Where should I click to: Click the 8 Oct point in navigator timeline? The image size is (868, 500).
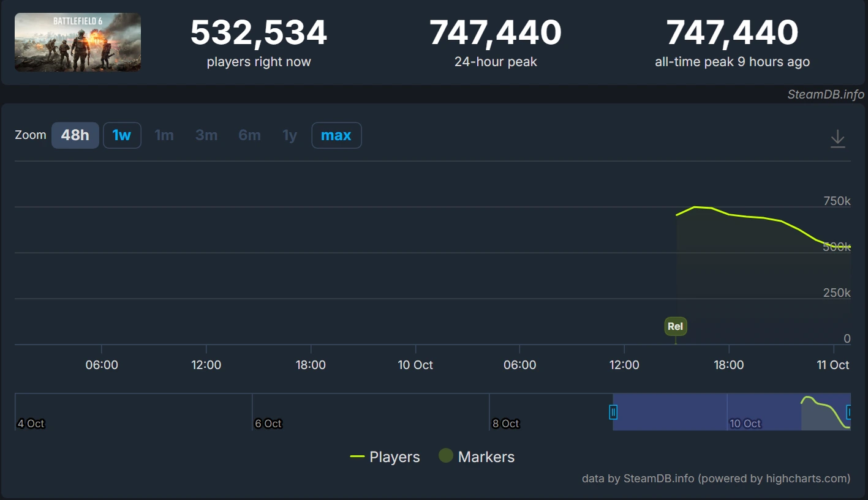(x=506, y=424)
